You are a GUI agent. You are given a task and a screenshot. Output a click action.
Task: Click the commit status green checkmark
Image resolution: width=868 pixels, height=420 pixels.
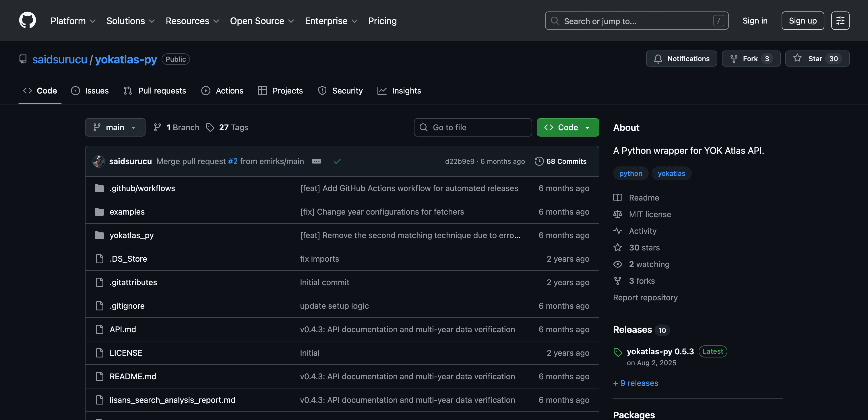pyautogui.click(x=337, y=161)
